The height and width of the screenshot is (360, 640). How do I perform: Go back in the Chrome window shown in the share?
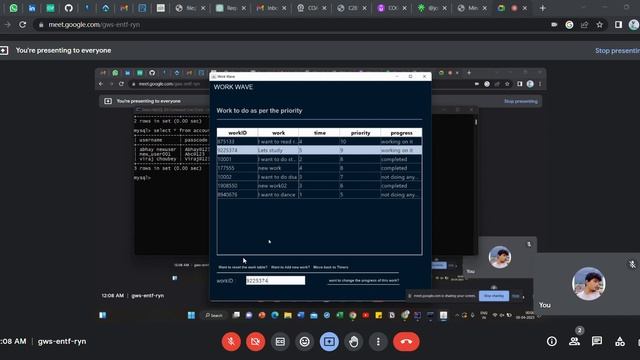[x=101, y=84]
